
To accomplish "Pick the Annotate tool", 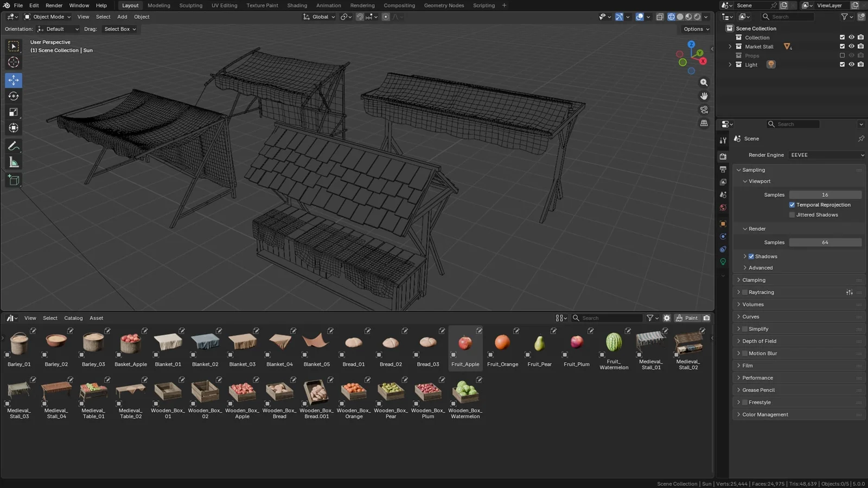I will click(14, 145).
